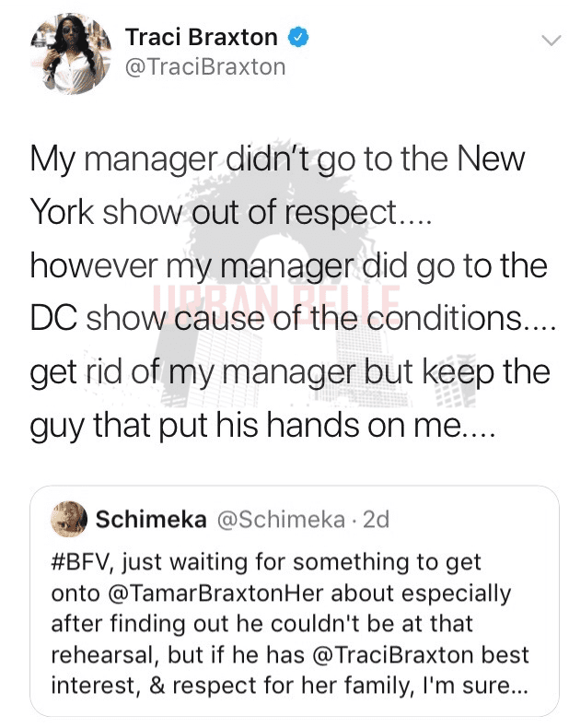Click the blue verified badge icon
Viewport: 569px width, 728px height.
tap(298, 38)
